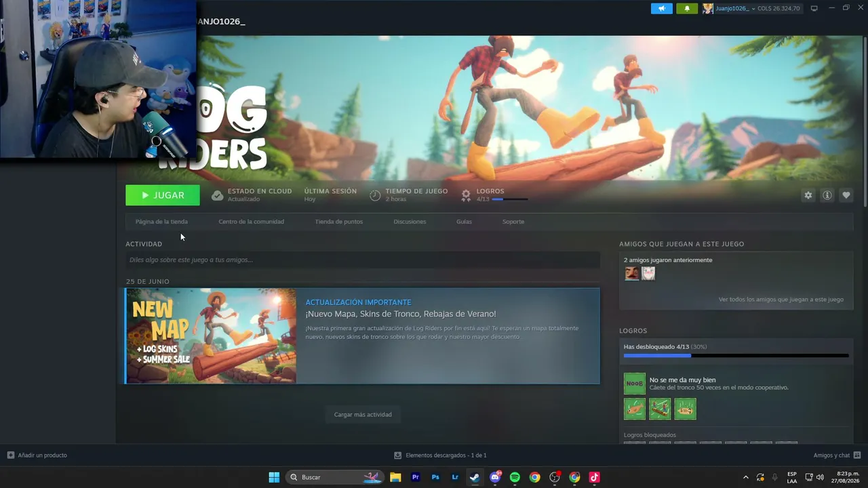Click the Logros 4/13 progress bar
The width and height of the screenshot is (868, 488).
pos(510,199)
